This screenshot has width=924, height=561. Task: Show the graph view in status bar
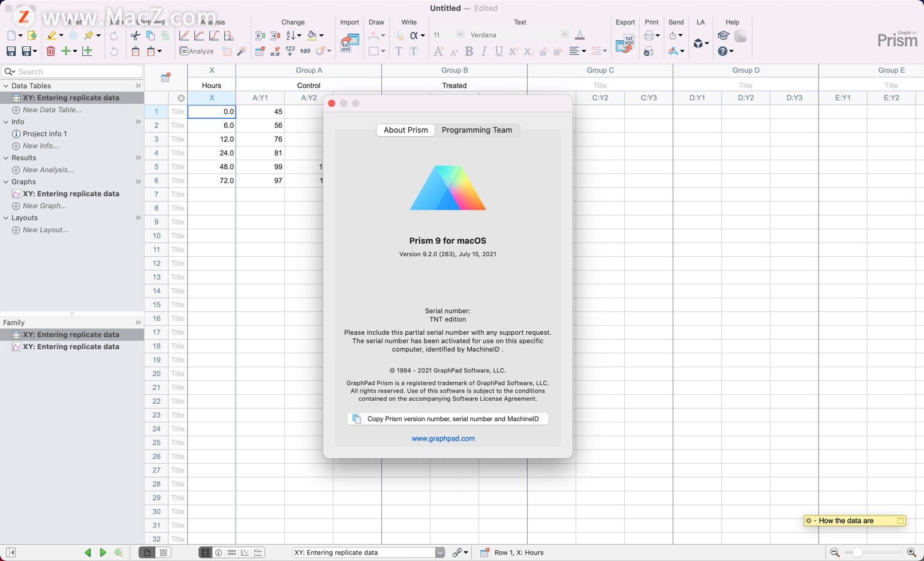coord(245,553)
